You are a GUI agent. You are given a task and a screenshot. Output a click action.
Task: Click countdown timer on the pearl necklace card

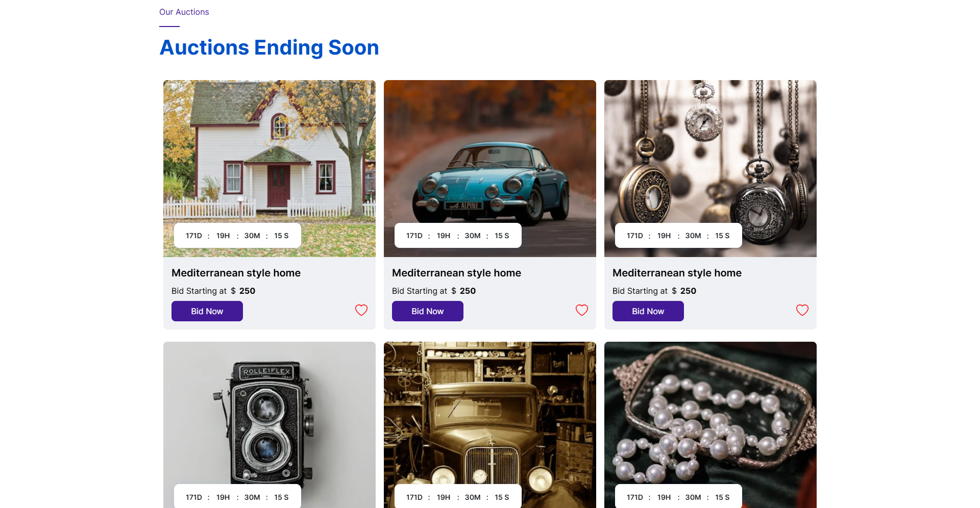pos(678,497)
